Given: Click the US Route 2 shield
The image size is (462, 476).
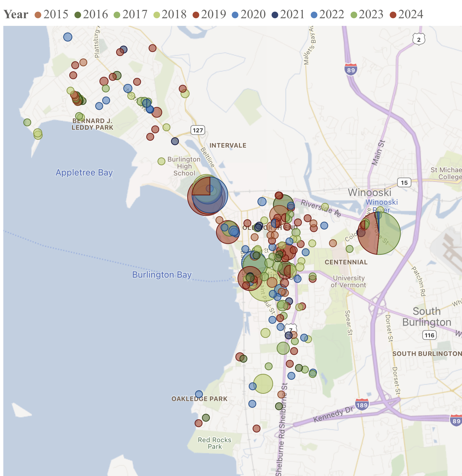Looking at the screenshot, I should point(419,39).
